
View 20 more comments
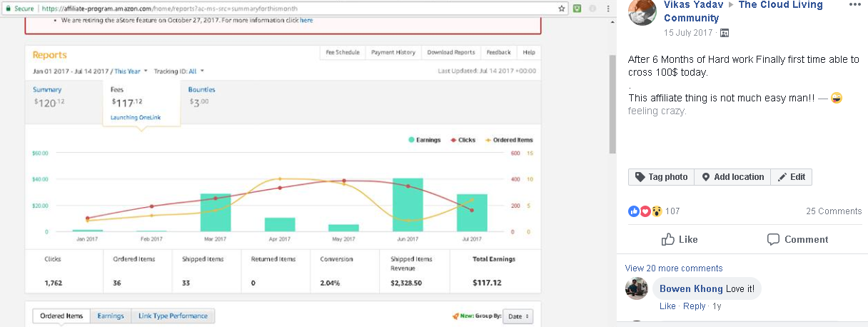[674, 268]
